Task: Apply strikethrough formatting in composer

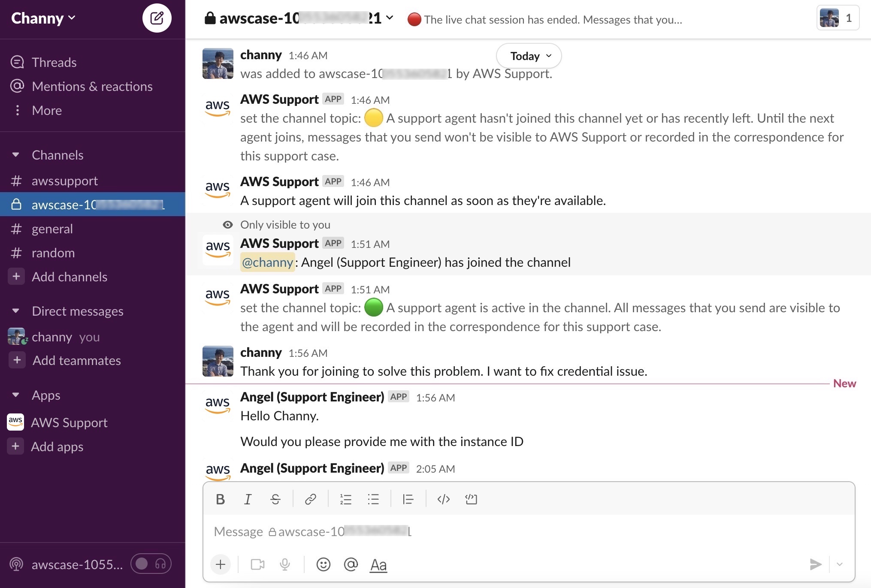Action: click(275, 499)
